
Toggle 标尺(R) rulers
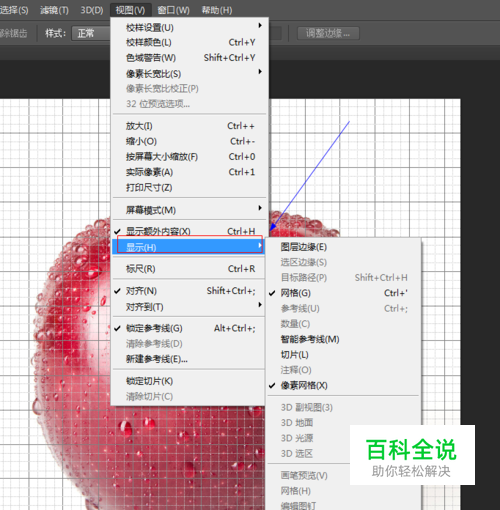pos(189,269)
